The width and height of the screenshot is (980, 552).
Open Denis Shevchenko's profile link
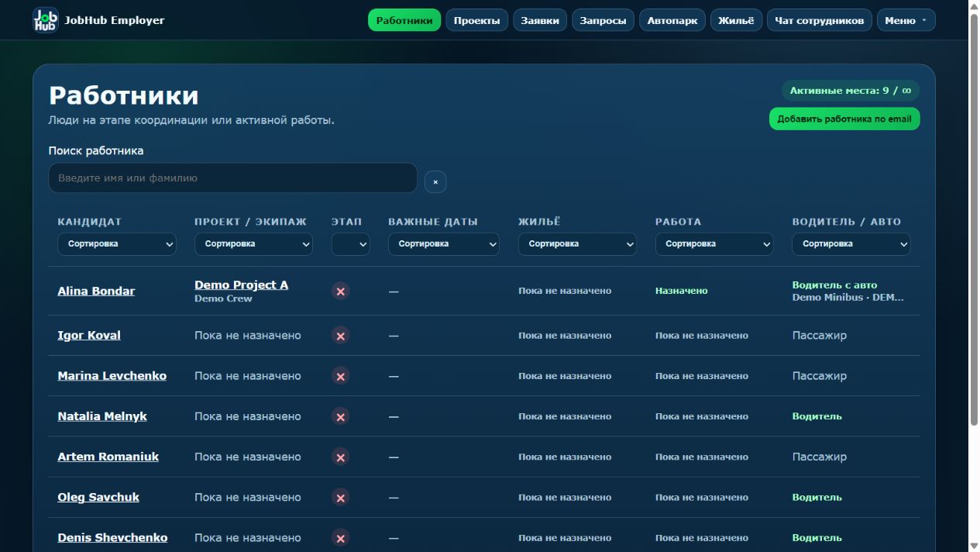(x=112, y=537)
